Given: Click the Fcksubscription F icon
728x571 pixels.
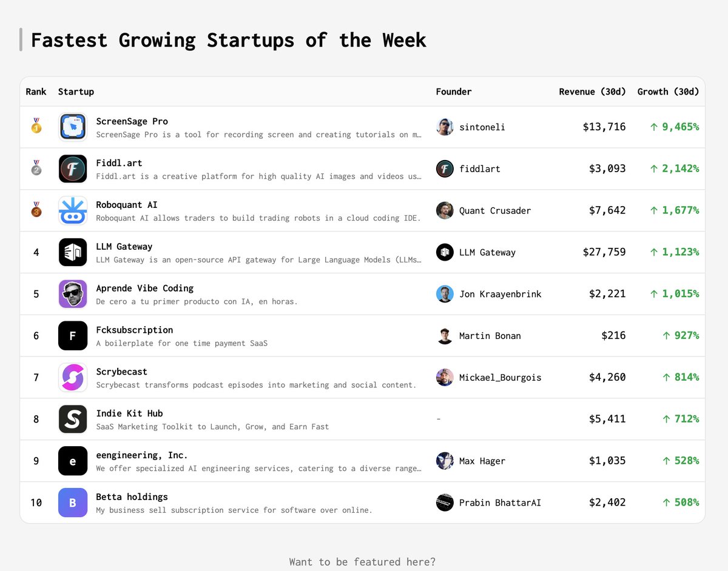Looking at the screenshot, I should [x=73, y=336].
